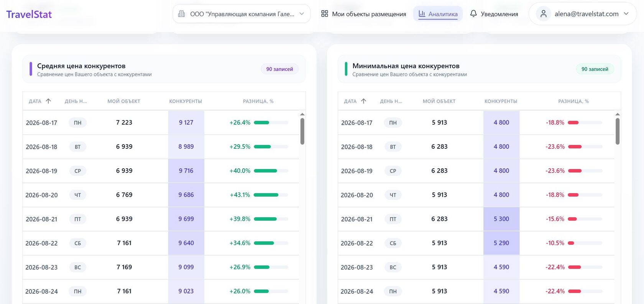Click the grid icon for accommodation objects
The height and width of the screenshot is (304, 644).
[x=325, y=14]
